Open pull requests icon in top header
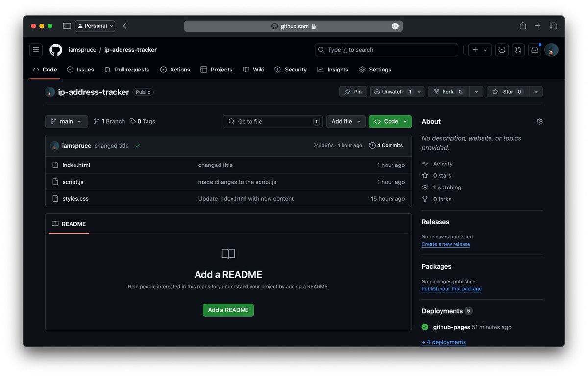588x377 pixels. point(518,50)
